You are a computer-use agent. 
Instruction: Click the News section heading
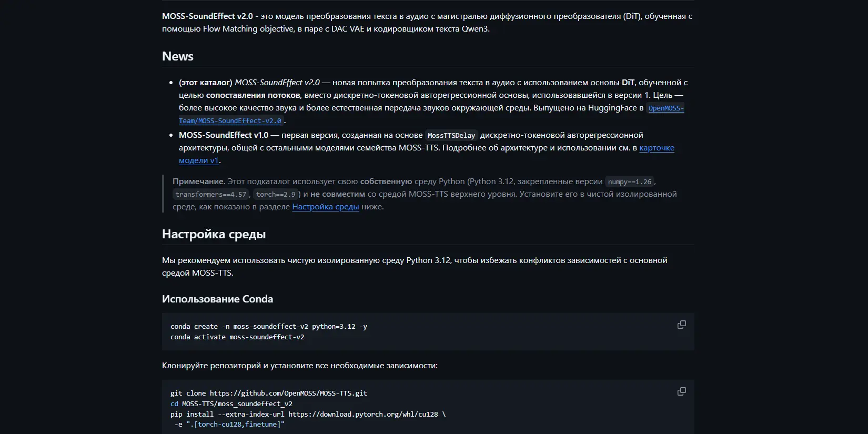coord(178,56)
